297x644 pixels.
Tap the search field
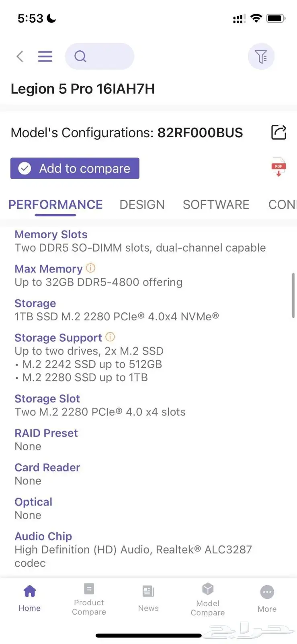coord(99,56)
